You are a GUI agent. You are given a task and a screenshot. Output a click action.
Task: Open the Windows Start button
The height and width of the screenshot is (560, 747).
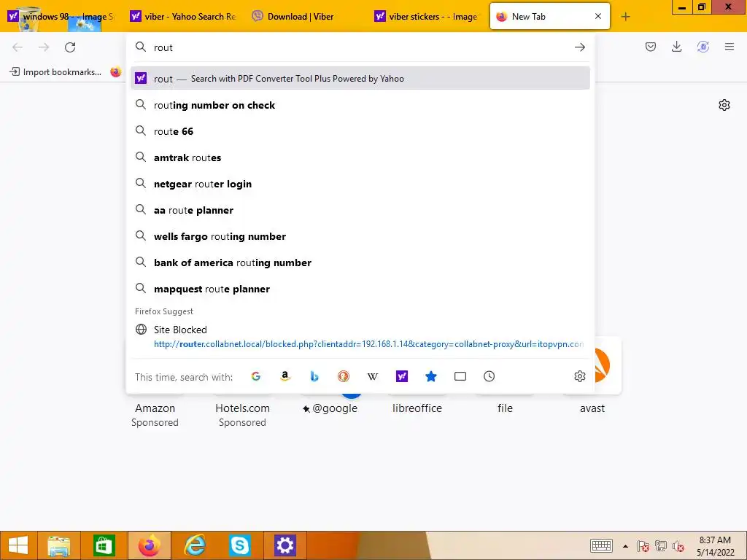[18, 545]
